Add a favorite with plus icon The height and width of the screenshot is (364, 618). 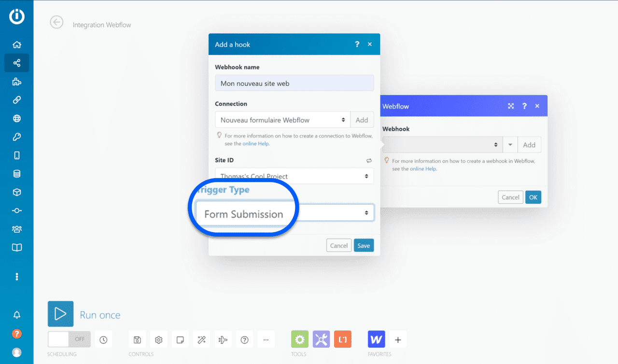click(398, 340)
